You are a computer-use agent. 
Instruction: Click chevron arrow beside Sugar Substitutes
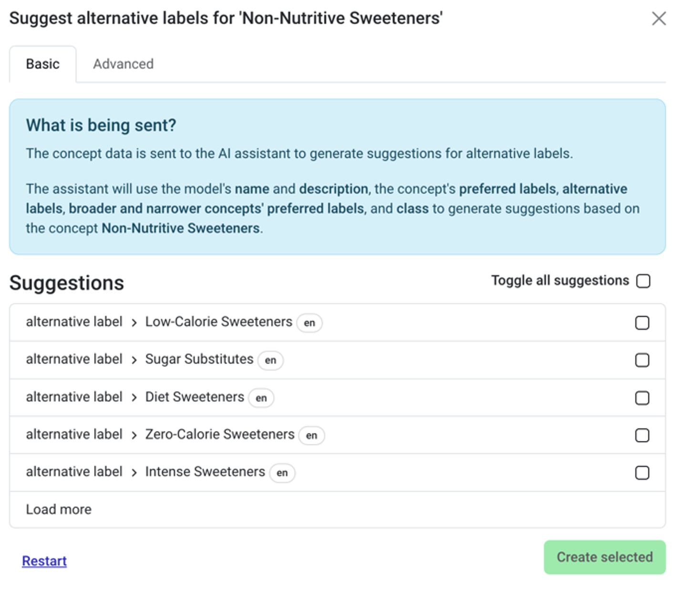pyautogui.click(x=134, y=360)
